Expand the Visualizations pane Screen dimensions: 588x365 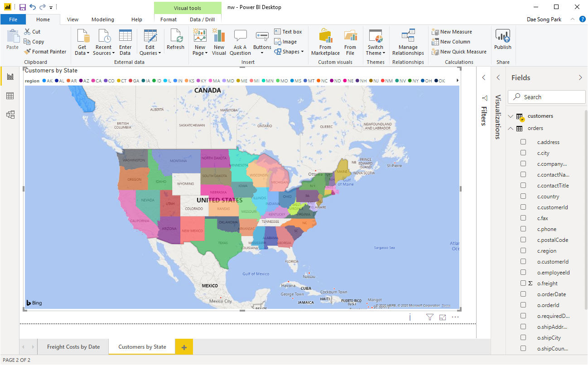point(498,77)
